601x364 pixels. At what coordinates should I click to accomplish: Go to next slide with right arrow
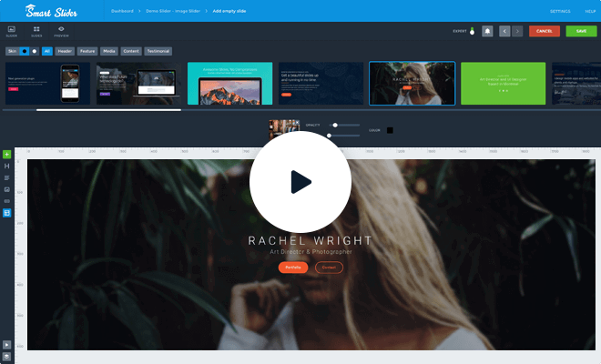pyautogui.click(x=517, y=31)
